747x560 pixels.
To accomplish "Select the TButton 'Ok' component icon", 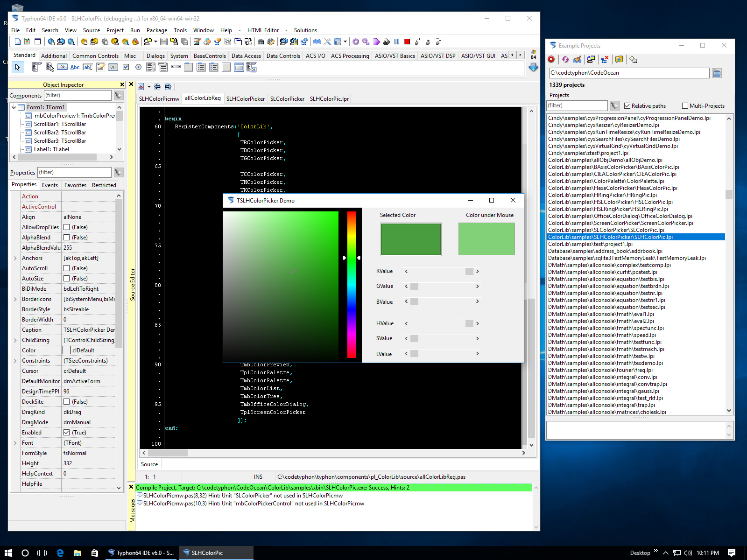I will tap(62, 67).
